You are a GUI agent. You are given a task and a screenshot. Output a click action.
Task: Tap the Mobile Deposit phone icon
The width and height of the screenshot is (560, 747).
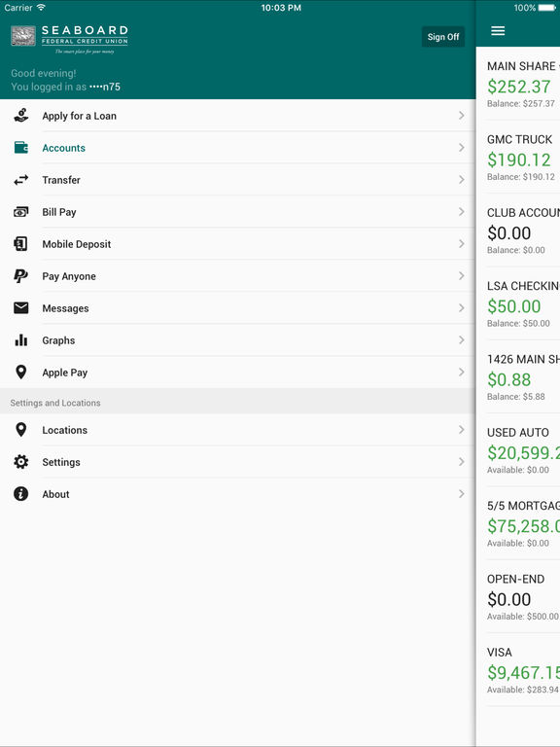(20, 244)
